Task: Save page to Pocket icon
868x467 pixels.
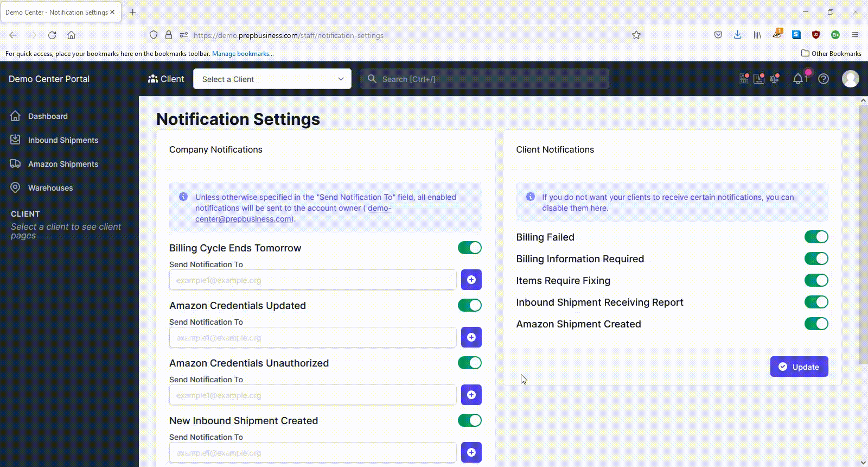Action: coord(718,35)
